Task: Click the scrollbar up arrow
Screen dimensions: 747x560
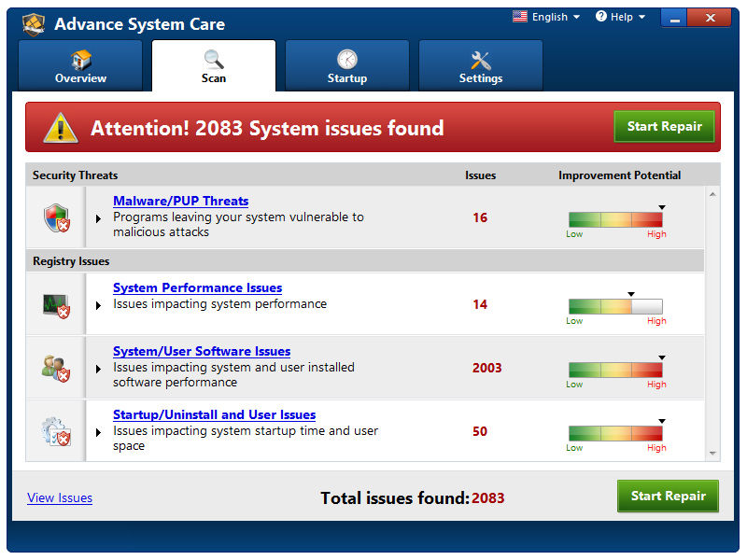Action: [712, 194]
